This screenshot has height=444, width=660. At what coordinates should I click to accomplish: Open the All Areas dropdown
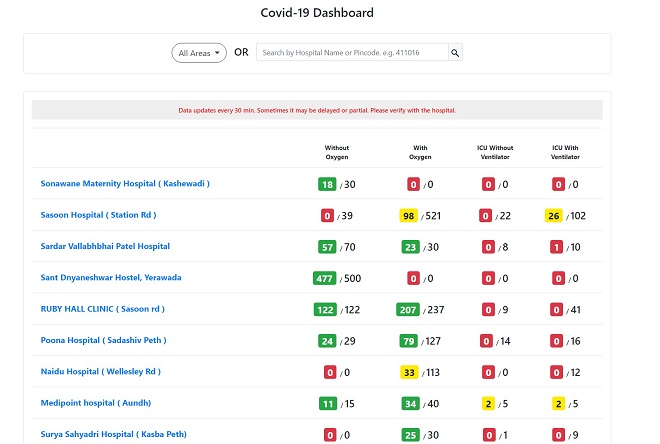pos(199,53)
